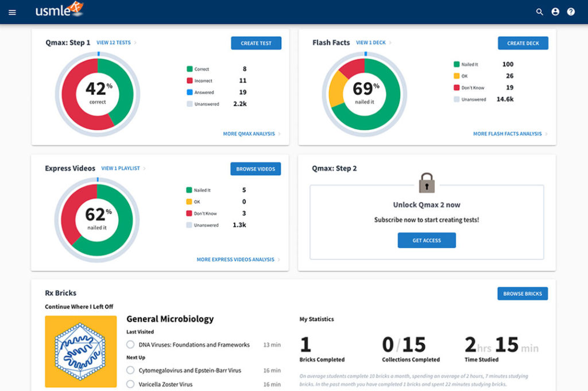
Task: Click the General Microbiology virus thumbnail
Action: tap(80, 351)
